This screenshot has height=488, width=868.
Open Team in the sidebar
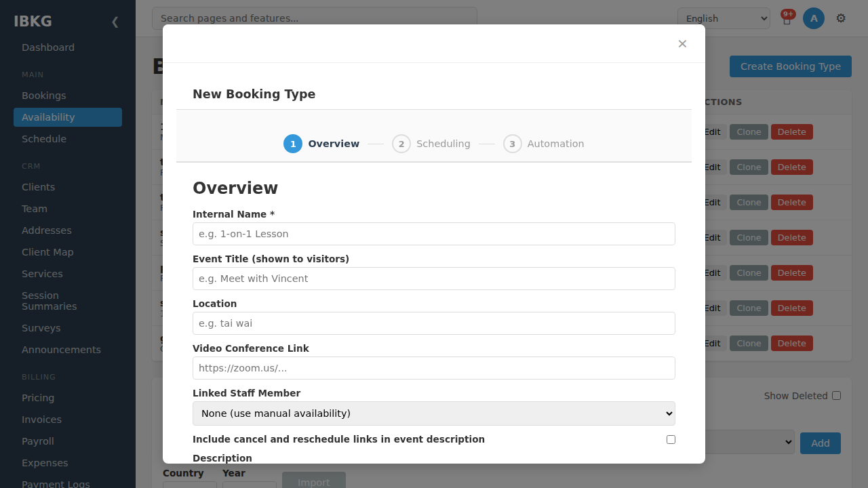pyautogui.click(x=68, y=209)
